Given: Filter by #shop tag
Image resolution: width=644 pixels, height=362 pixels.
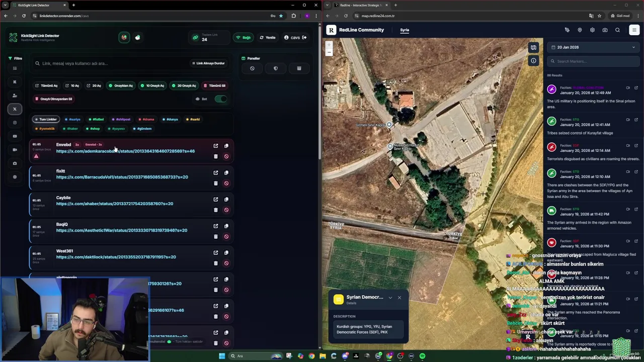Looking at the screenshot, I should 93,129.
